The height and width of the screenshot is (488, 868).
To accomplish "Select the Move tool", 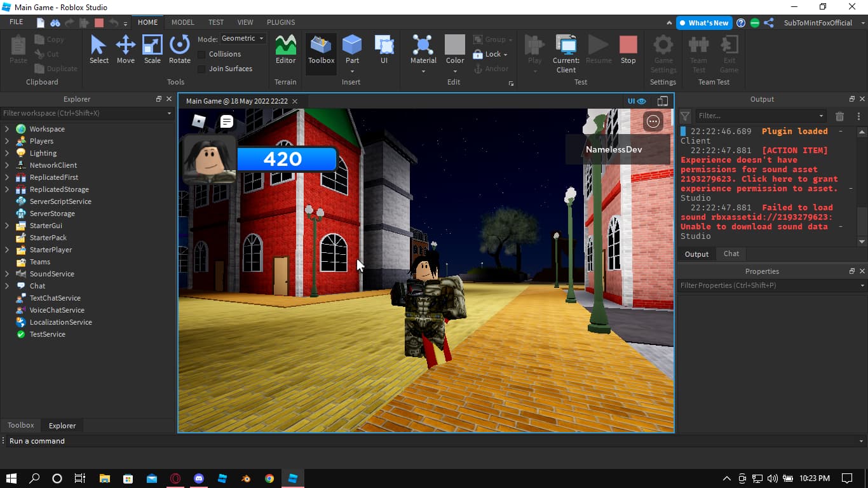I will click(125, 50).
